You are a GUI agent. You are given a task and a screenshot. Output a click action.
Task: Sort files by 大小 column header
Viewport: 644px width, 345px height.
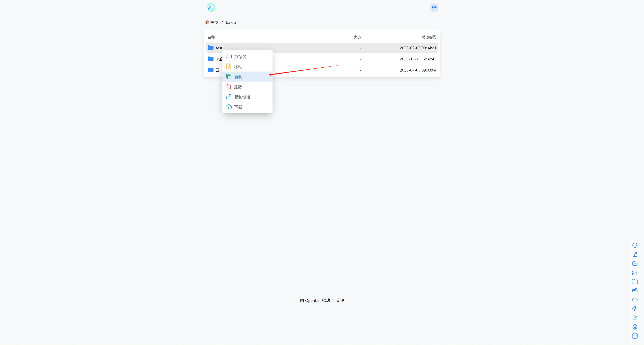357,37
